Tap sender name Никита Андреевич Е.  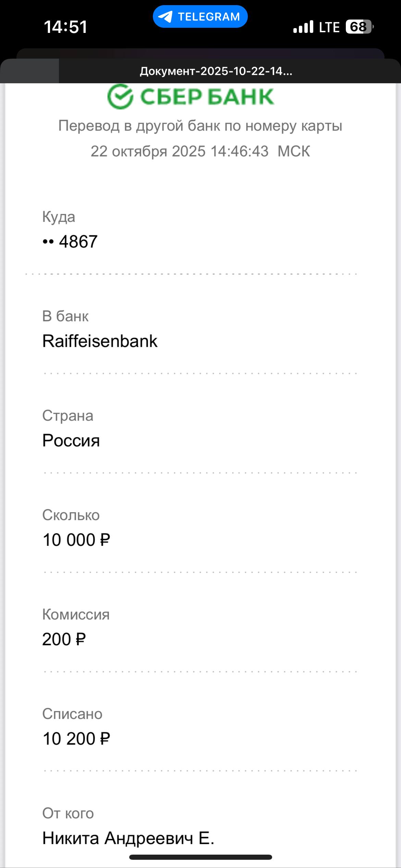pos(128,838)
